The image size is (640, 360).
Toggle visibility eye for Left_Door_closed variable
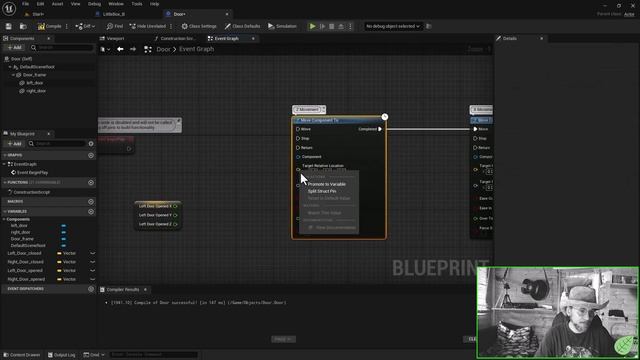pyautogui.click(x=93, y=253)
